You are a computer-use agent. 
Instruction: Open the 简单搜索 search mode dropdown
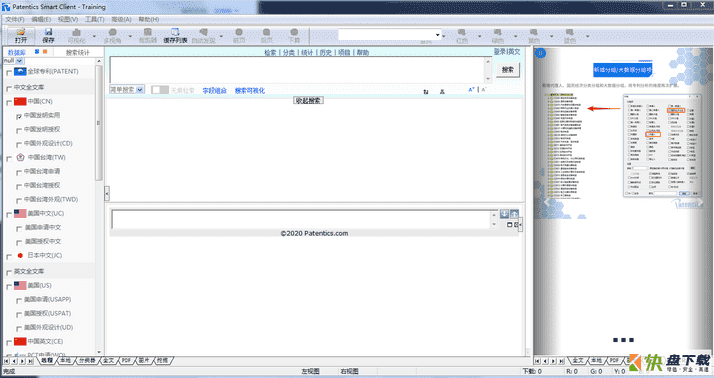tap(127, 90)
